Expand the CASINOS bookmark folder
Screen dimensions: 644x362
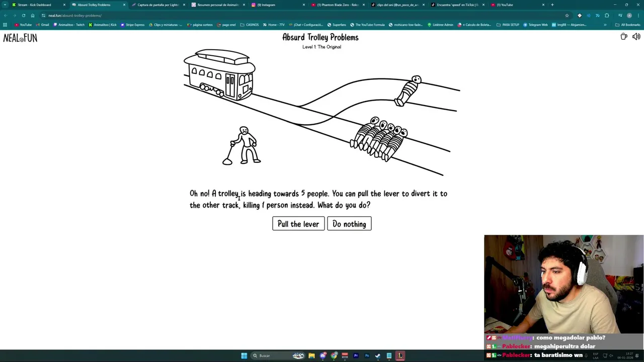(250, 25)
